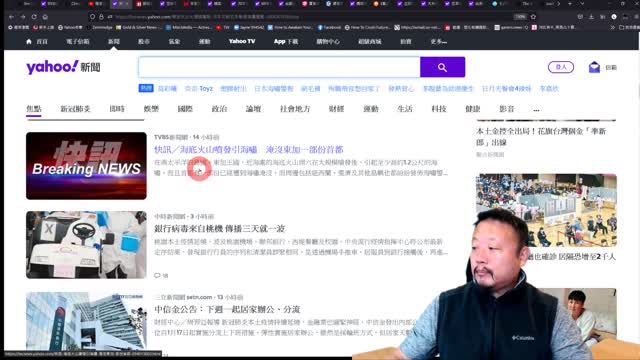Open the golf cart hazmat thumbnail
This screenshot has height=360, width=640.
tap(86, 245)
